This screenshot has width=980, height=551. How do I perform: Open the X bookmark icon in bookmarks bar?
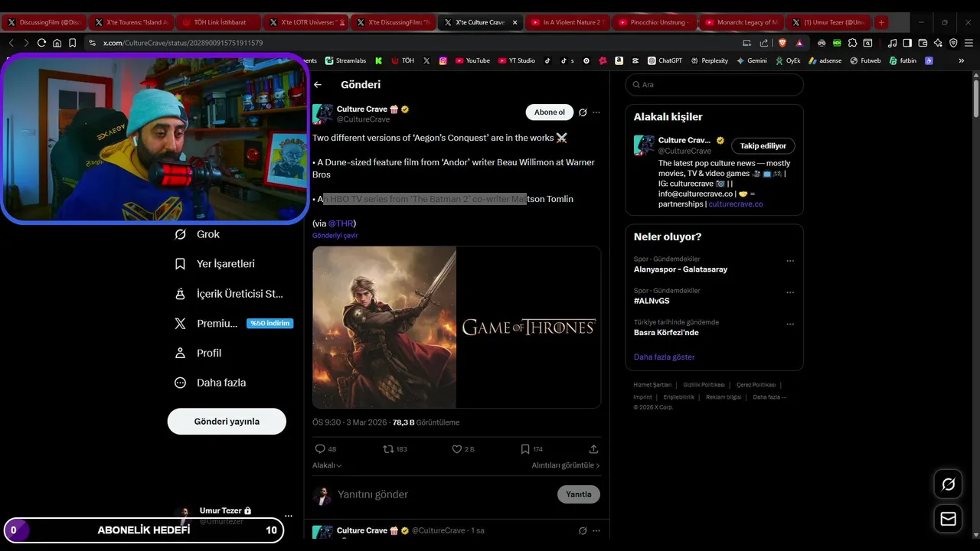426,60
